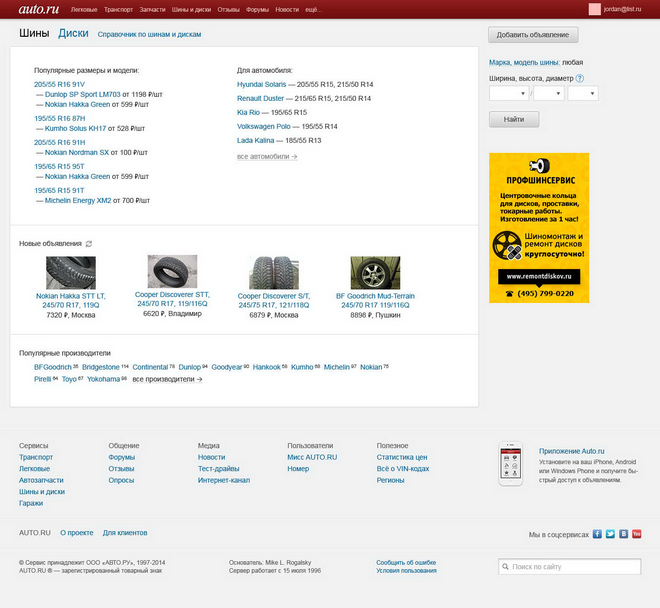This screenshot has height=608, width=660.
Task: Open Шины и диски in top navigation
Action: pos(191,10)
